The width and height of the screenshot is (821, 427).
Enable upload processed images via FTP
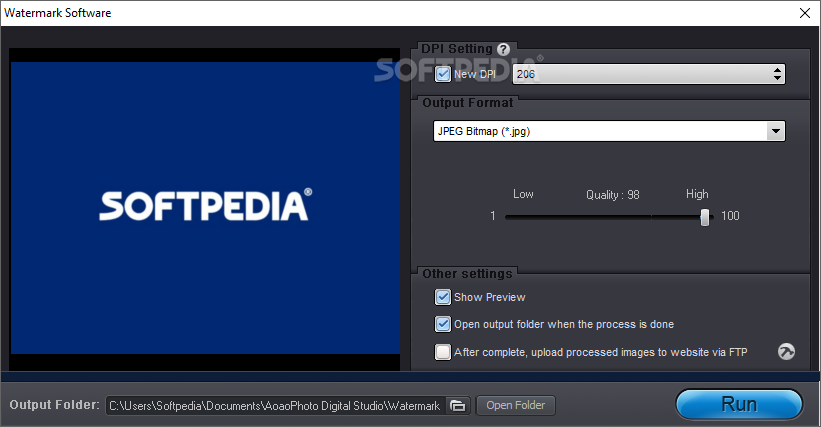click(x=442, y=352)
